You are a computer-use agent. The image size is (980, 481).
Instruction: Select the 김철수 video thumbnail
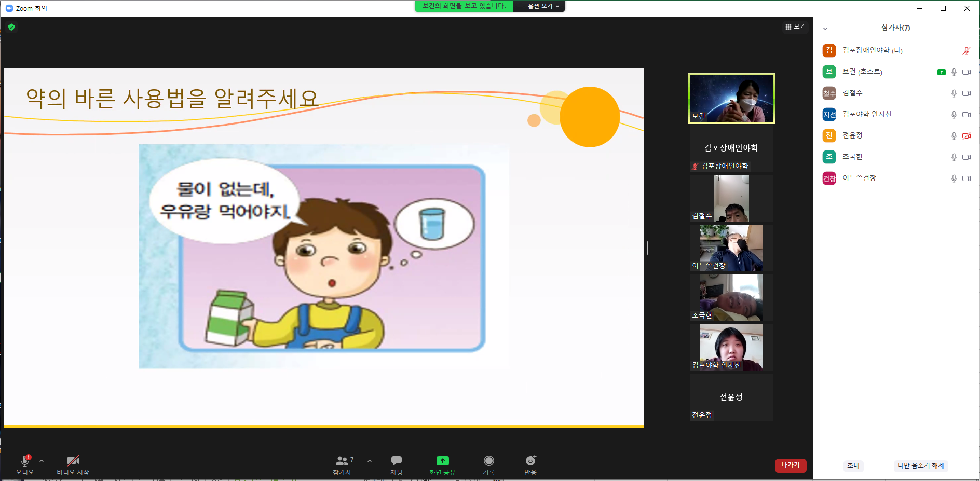(731, 198)
